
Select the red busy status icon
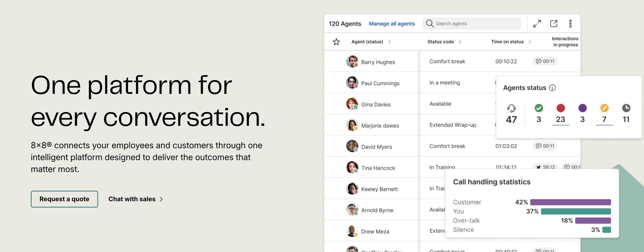pyautogui.click(x=561, y=108)
